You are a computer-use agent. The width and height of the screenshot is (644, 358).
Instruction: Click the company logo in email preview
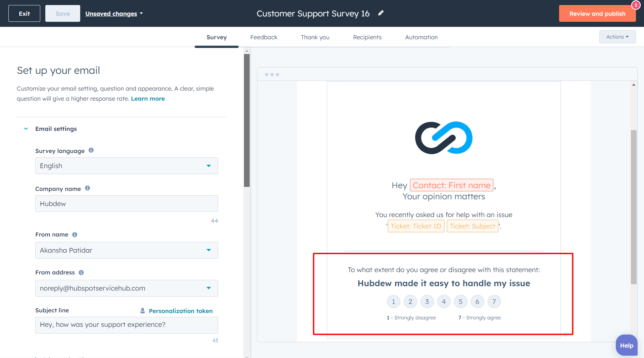tap(444, 138)
